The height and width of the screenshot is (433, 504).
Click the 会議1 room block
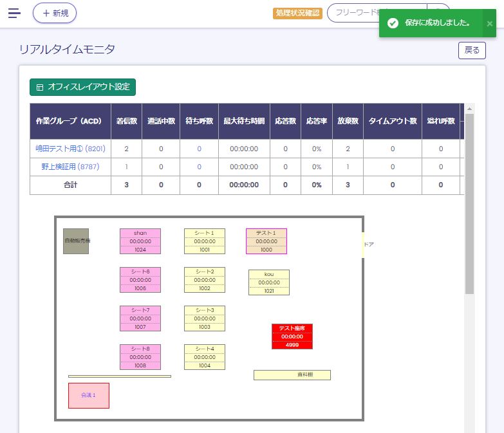89,395
